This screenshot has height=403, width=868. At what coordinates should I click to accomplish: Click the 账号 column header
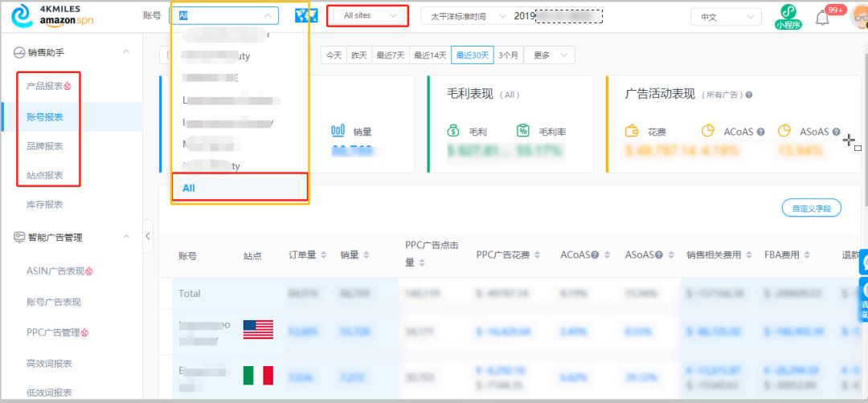coord(187,256)
